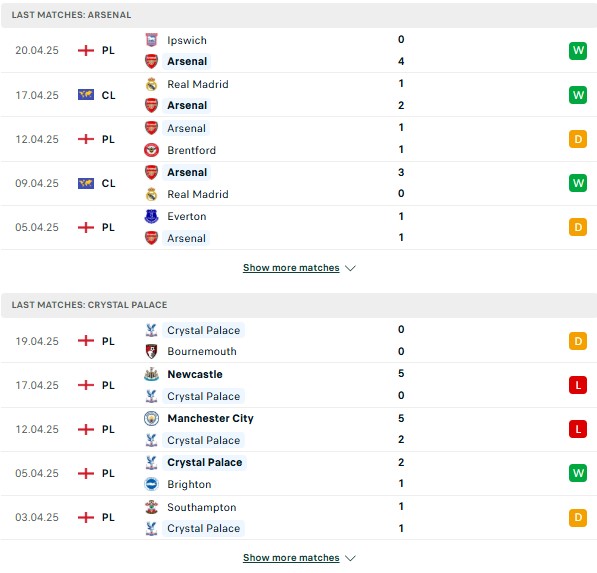Click the orange D badge for Southampton match

pos(578,517)
